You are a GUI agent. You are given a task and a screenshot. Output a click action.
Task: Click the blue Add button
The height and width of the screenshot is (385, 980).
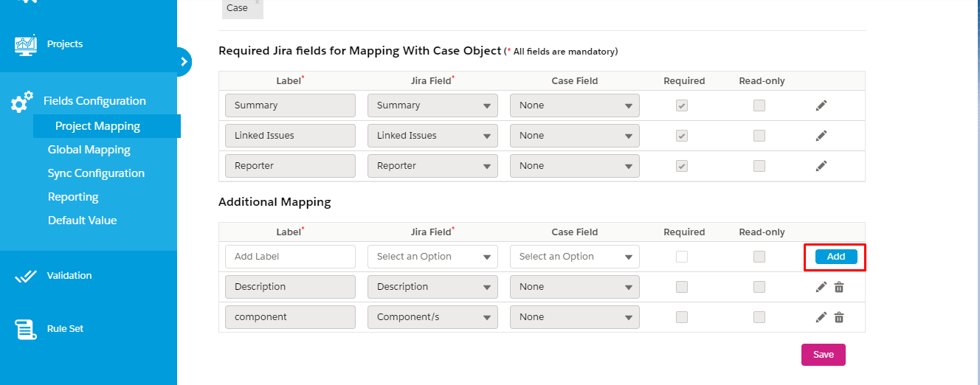(x=836, y=257)
